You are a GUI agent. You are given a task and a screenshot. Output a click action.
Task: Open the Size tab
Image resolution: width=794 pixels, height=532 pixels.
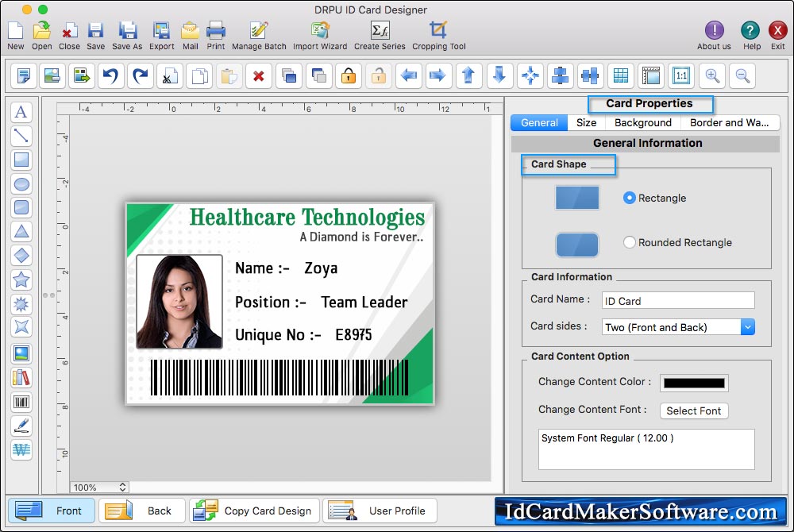[586, 123]
